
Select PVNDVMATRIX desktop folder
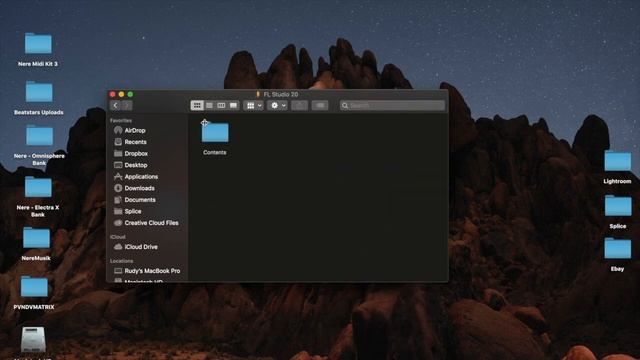(x=34, y=287)
